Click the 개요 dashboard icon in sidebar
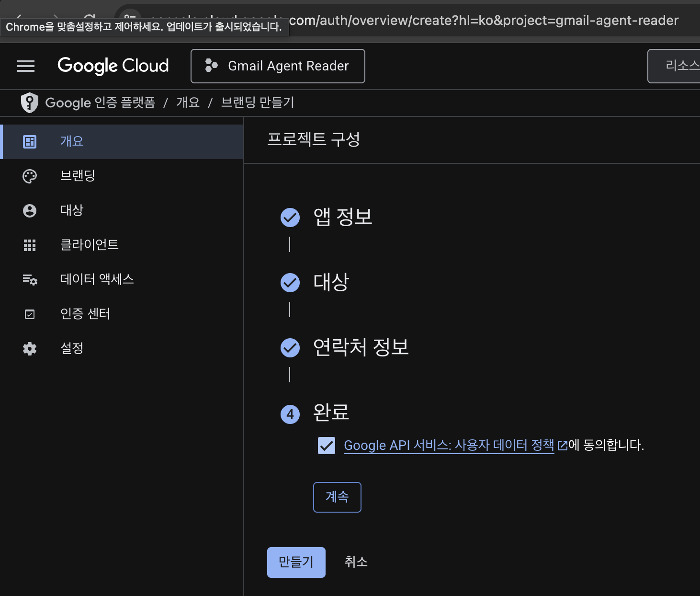The height and width of the screenshot is (596, 700). point(30,142)
